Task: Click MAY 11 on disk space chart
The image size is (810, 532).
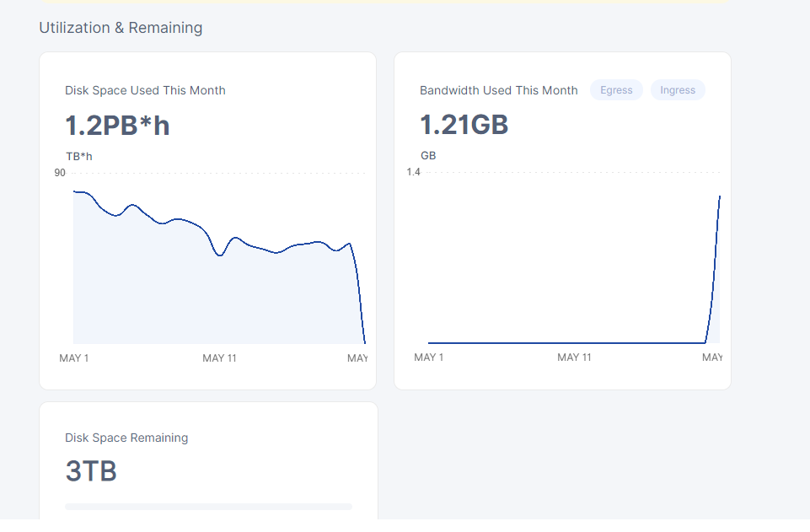Action: click(x=219, y=358)
